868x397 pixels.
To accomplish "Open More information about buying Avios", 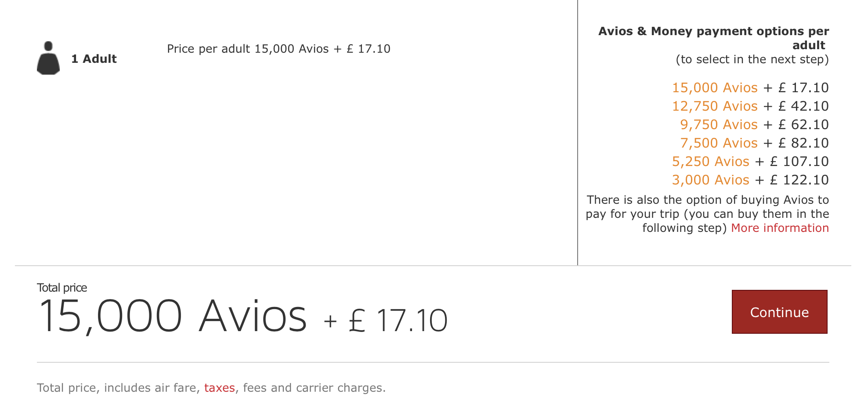I will point(780,228).
